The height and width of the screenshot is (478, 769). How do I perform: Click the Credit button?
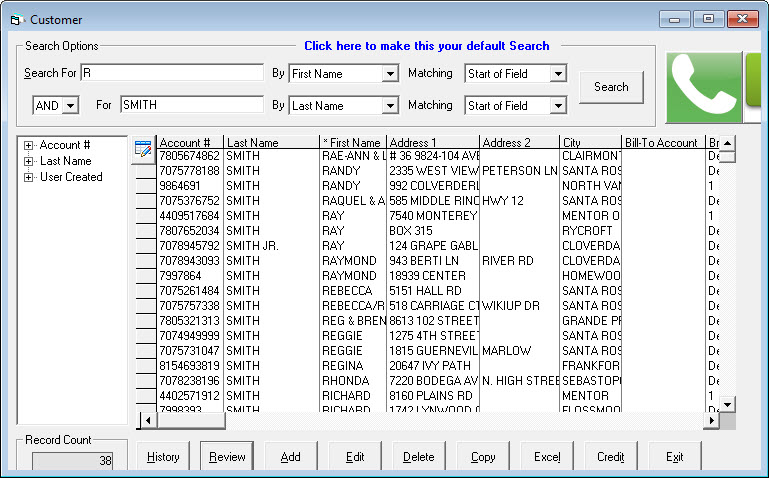(611, 457)
